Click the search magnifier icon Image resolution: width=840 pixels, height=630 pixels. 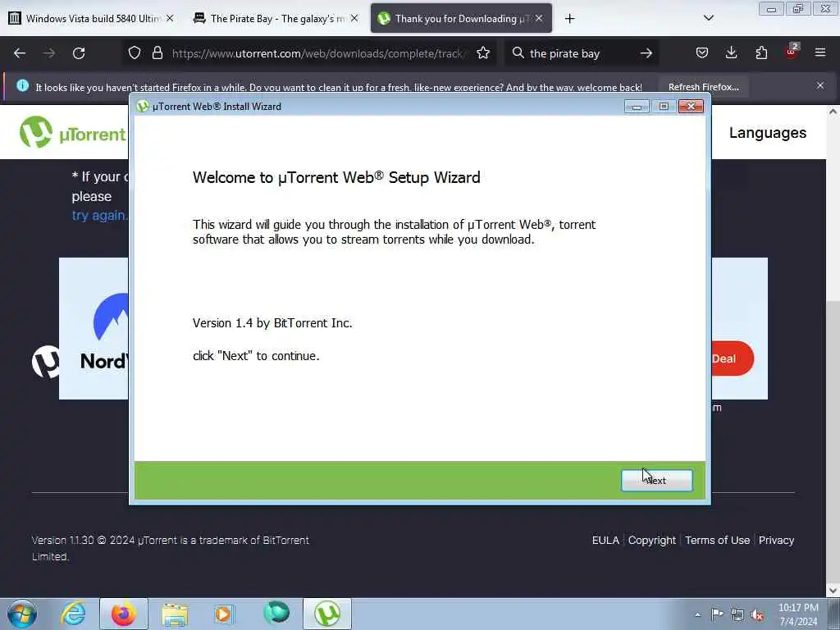(x=518, y=53)
